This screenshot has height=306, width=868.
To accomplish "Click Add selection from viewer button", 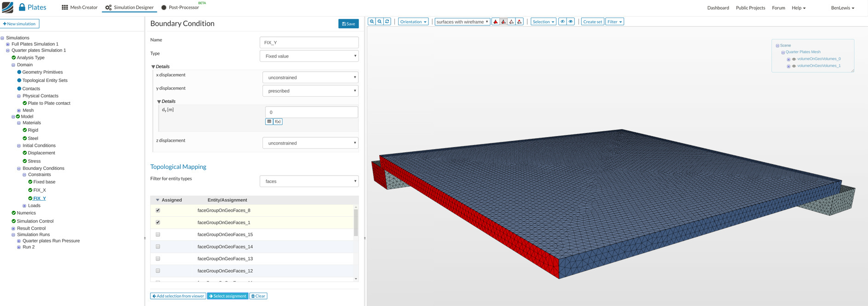I will point(178,296).
